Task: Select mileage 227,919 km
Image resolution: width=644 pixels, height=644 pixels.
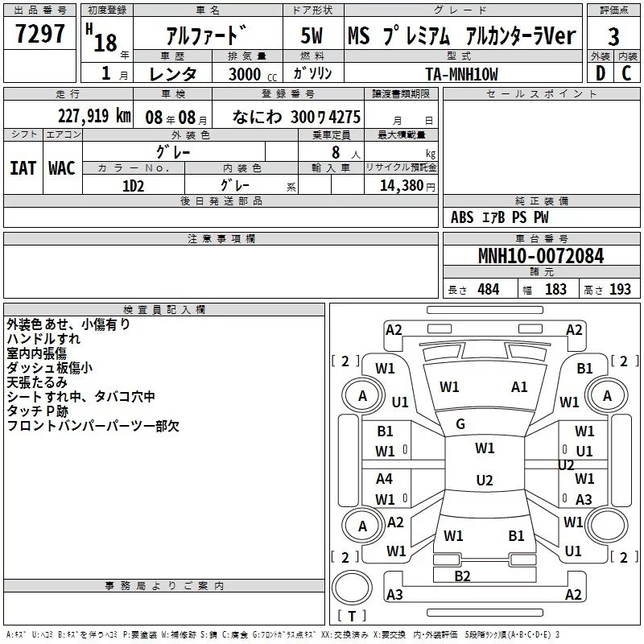Action: click(94, 116)
